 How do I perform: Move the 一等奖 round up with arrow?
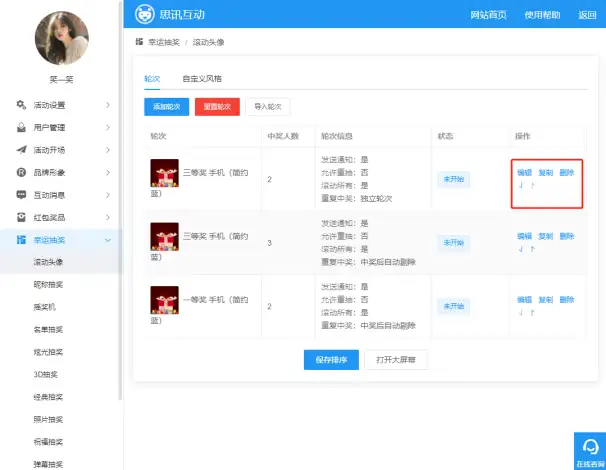[x=533, y=312]
